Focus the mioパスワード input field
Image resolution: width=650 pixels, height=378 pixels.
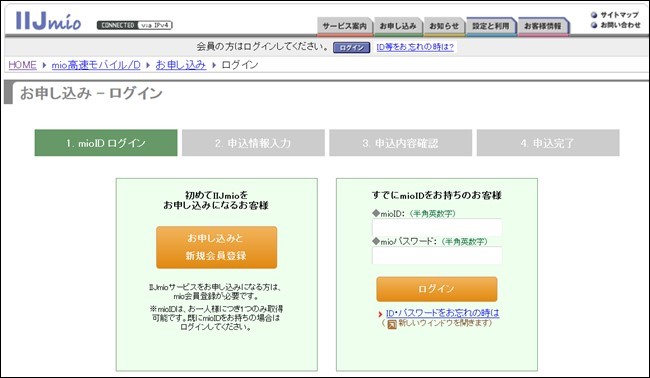tap(437, 255)
